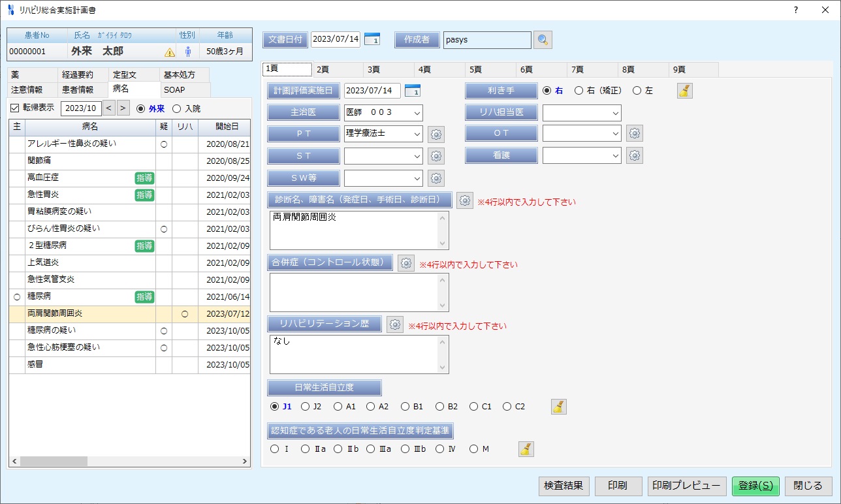Click the clear brush icon beside 利き手

tap(684, 91)
